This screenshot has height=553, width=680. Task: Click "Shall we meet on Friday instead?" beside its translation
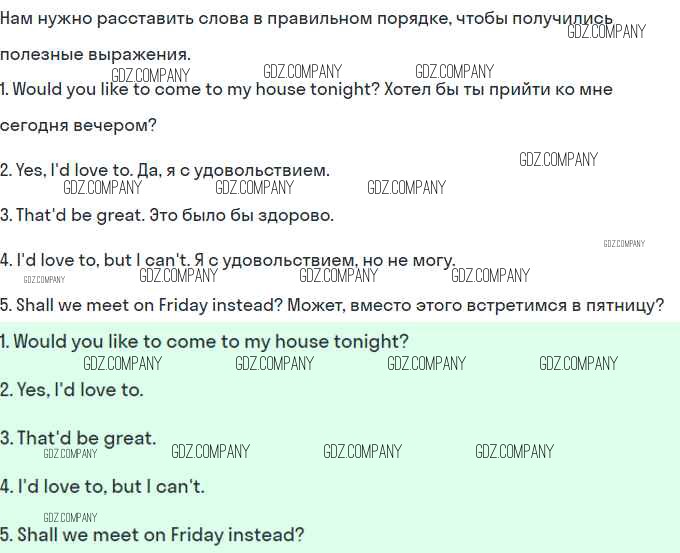(x=151, y=305)
